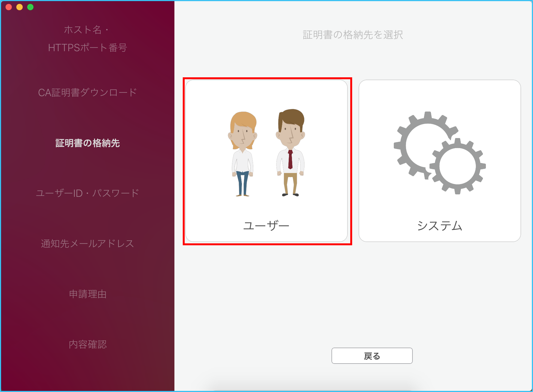Screen dimensions: 533x392
Task: Click the ユーザー label text
Action: 266,226
